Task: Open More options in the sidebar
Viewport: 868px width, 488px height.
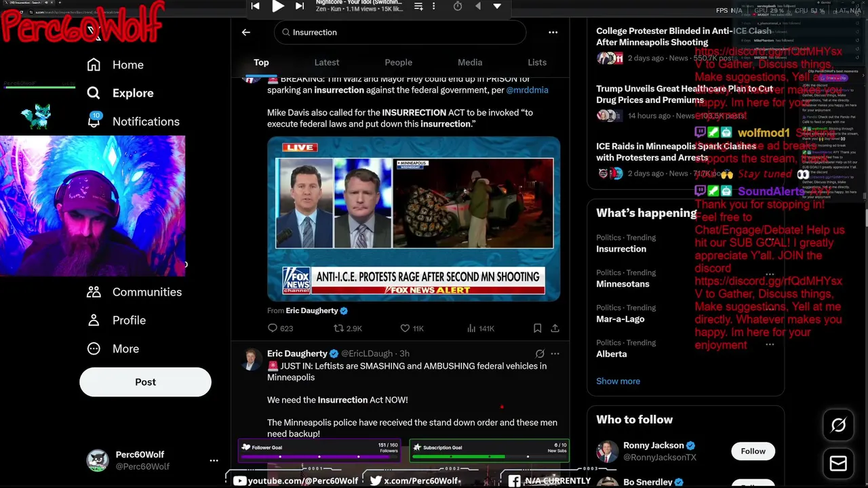Action: click(x=113, y=349)
